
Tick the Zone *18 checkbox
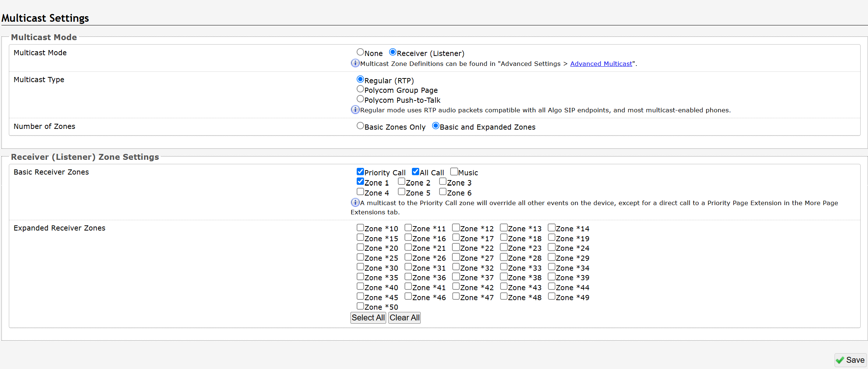[x=504, y=238]
